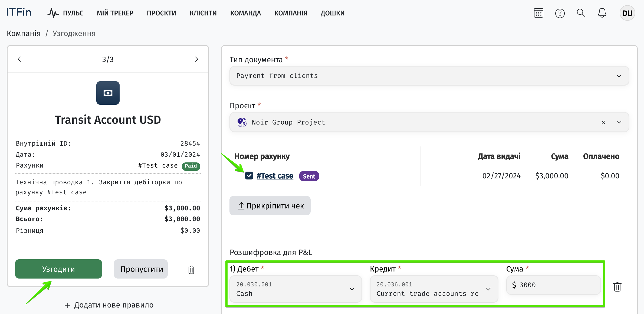
Task: Click the Noir Group Project icon
Action: coord(242,122)
